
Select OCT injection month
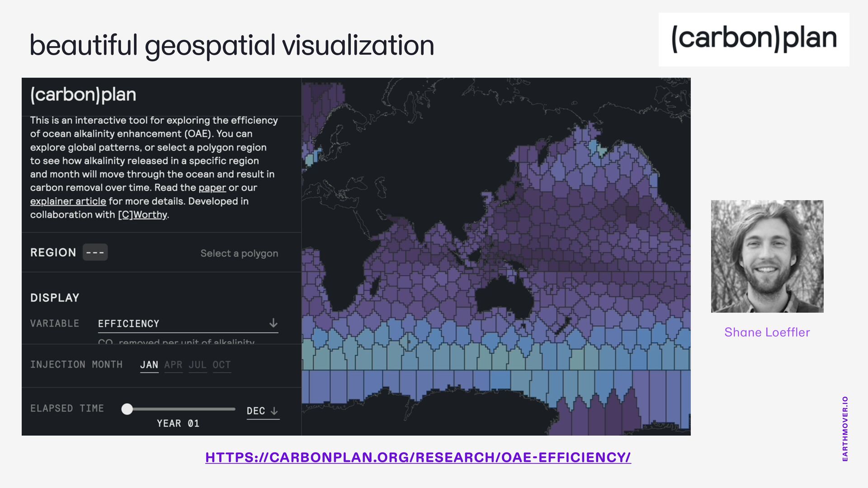222,365
